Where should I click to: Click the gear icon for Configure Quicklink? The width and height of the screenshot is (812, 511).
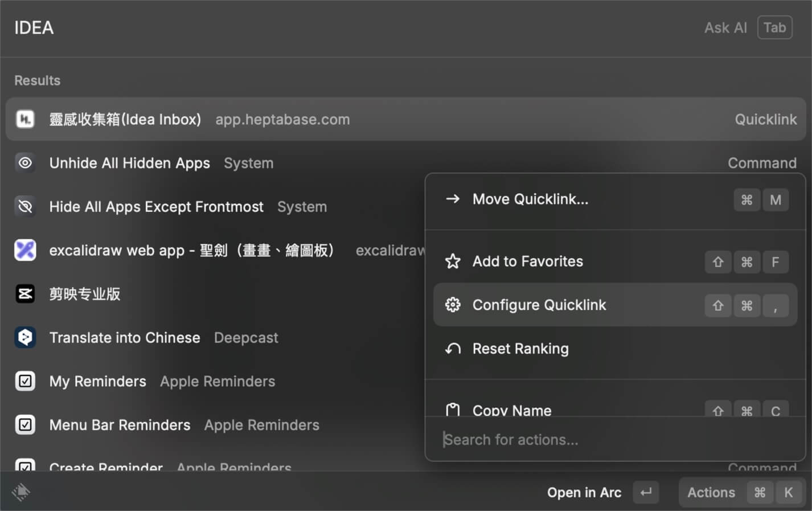point(452,305)
